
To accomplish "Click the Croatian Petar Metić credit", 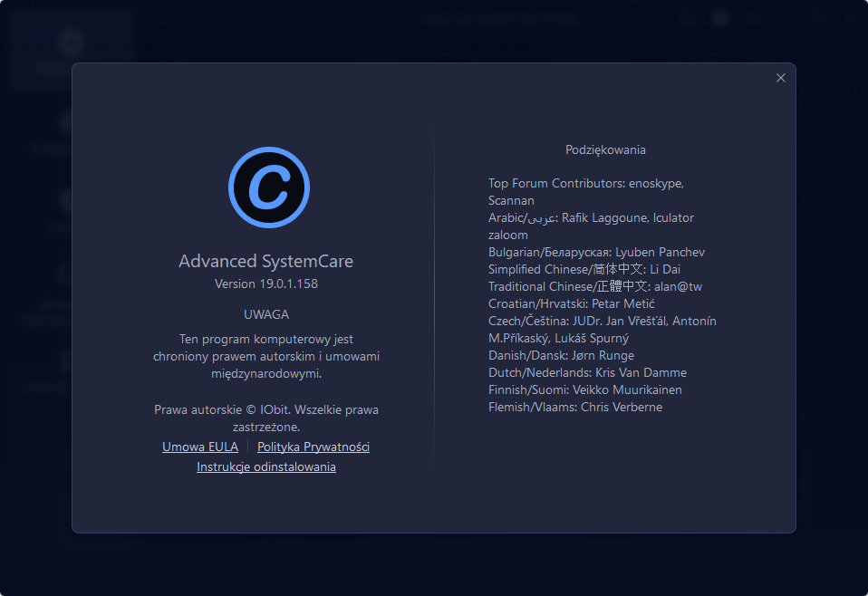I will 572,303.
